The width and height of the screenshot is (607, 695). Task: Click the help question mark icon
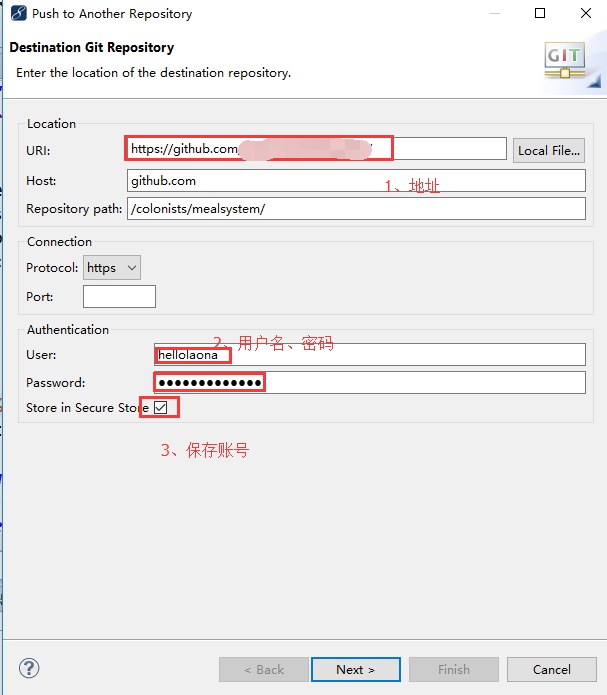pos(29,668)
